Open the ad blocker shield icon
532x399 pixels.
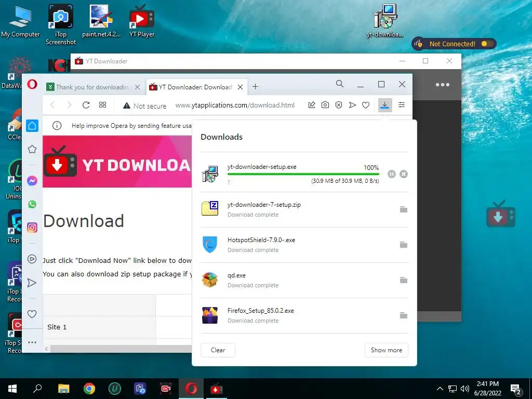[339, 105]
